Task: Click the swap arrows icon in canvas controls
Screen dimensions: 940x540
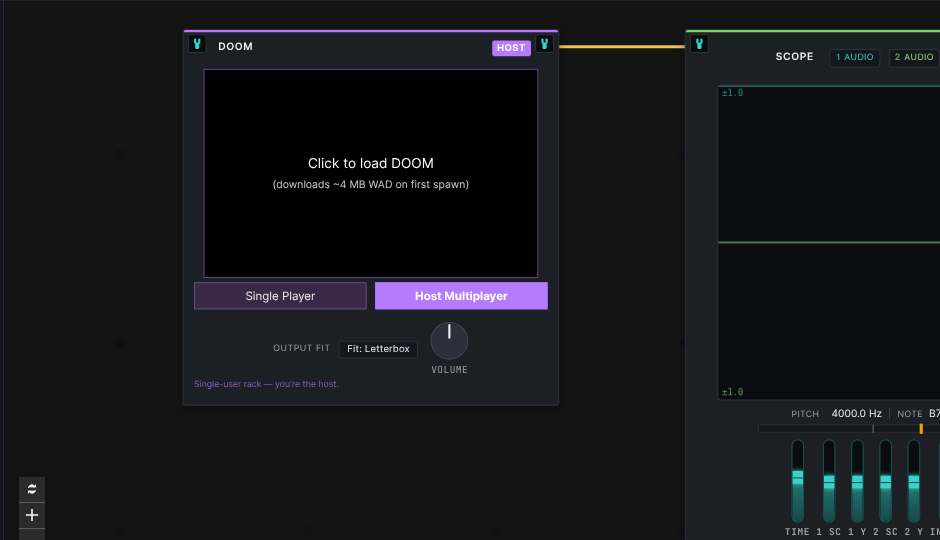Action: coord(32,489)
